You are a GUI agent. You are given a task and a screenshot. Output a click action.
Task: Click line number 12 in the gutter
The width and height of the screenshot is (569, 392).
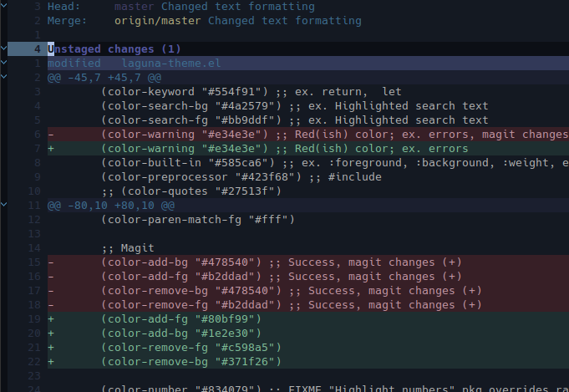34,220
